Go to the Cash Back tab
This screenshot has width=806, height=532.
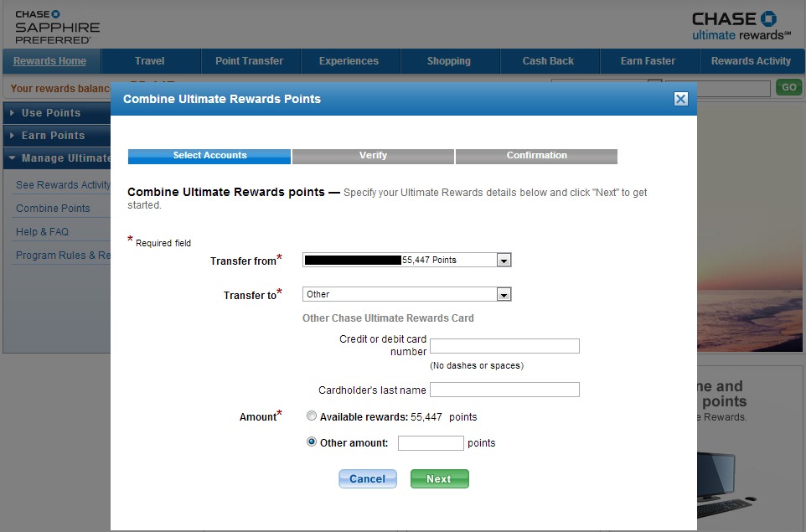[548, 61]
